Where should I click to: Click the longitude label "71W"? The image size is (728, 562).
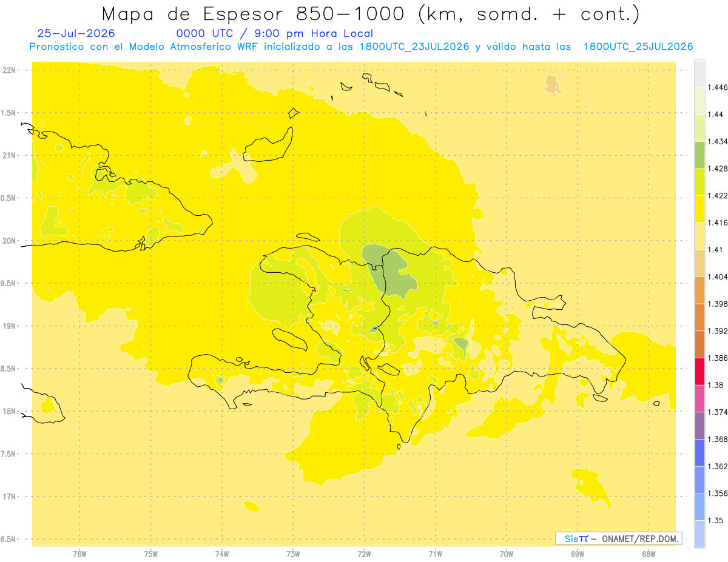[x=435, y=554]
